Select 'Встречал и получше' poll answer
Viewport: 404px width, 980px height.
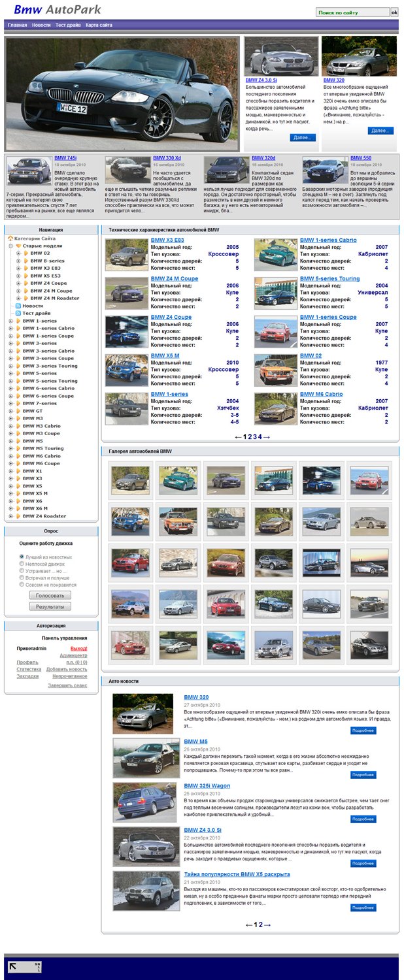(x=22, y=578)
